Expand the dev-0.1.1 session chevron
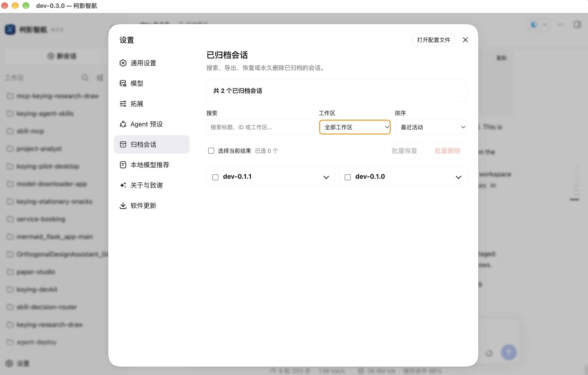 [326, 177]
